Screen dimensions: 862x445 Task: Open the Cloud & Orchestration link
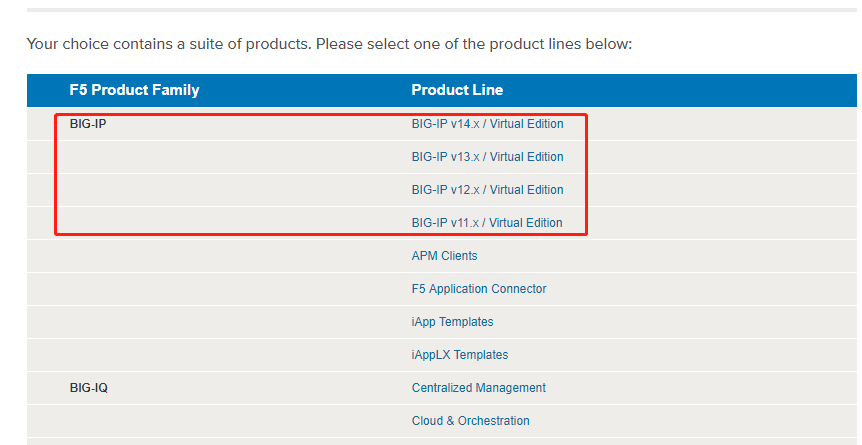[x=471, y=421]
